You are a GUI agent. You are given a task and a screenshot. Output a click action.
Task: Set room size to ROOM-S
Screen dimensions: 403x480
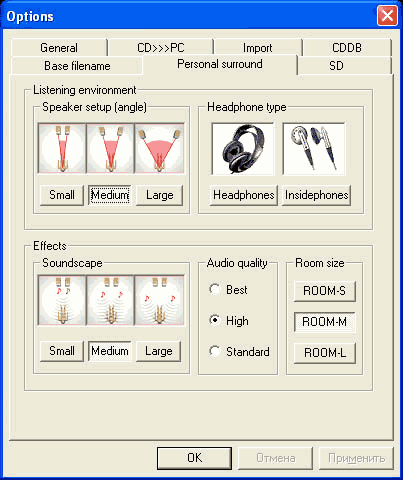coord(325,291)
